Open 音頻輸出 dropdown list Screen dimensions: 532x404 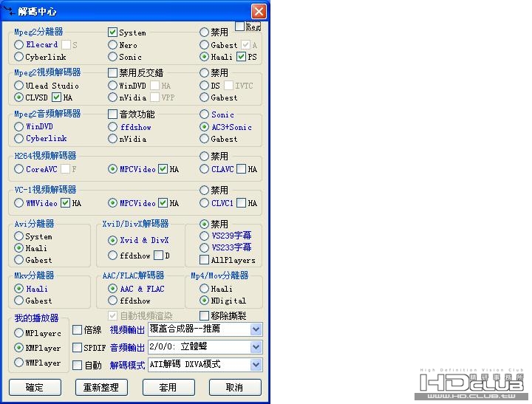[256, 347]
